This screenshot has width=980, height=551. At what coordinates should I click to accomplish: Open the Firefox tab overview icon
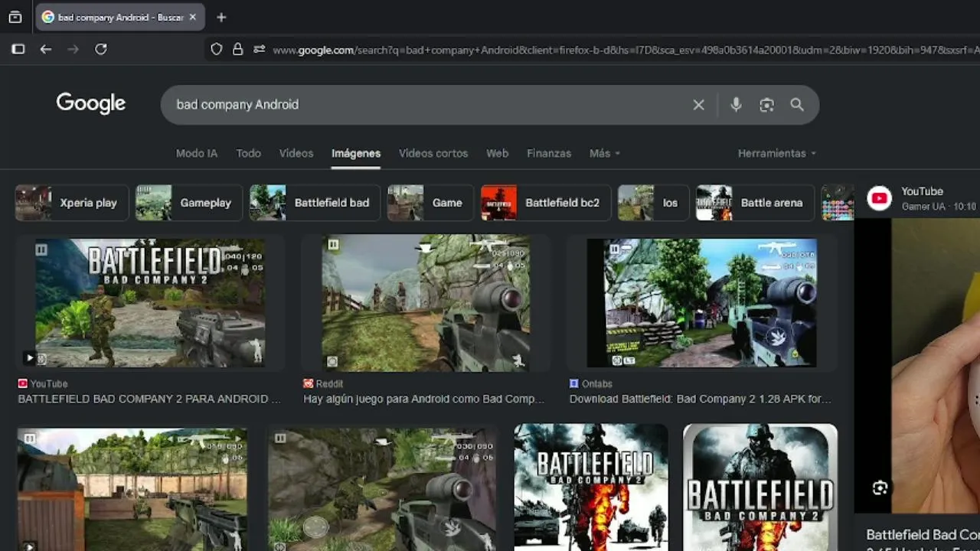pos(15,17)
